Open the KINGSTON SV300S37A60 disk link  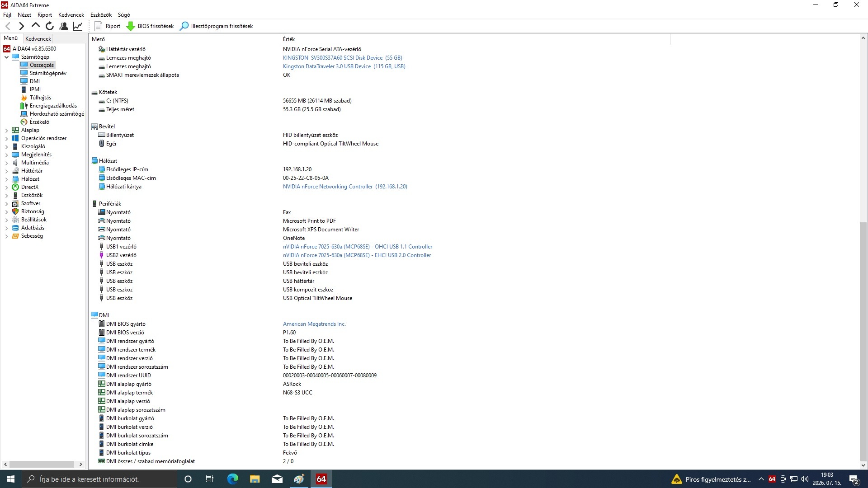[x=342, y=58]
